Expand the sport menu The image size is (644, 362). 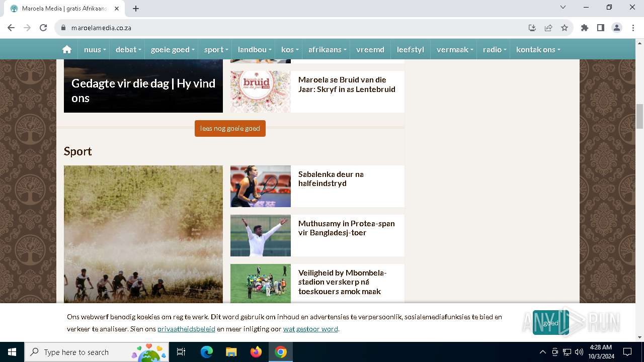[216, 49]
